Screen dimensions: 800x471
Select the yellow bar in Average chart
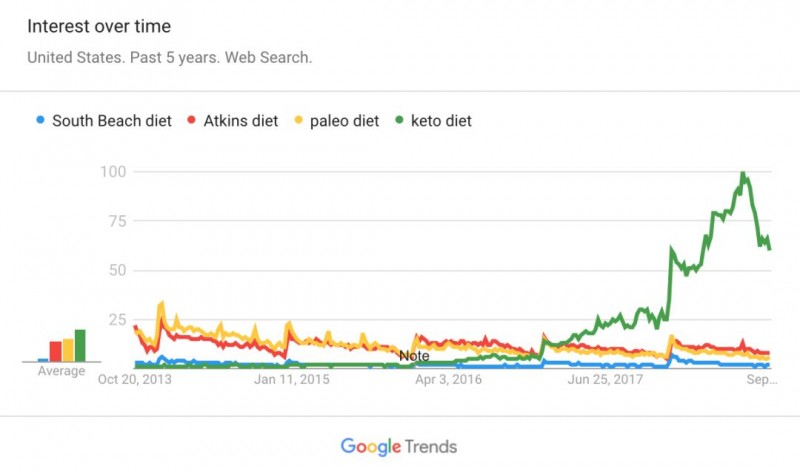pyautogui.click(x=68, y=349)
